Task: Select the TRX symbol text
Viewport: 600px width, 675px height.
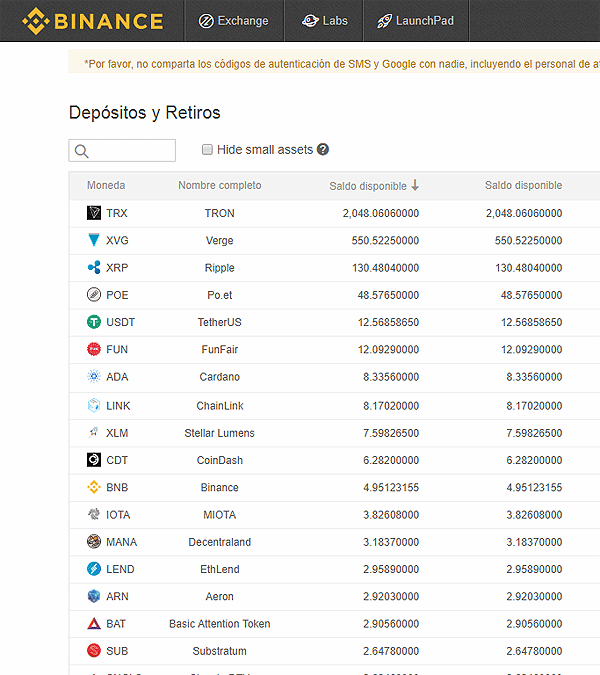Action: [117, 213]
